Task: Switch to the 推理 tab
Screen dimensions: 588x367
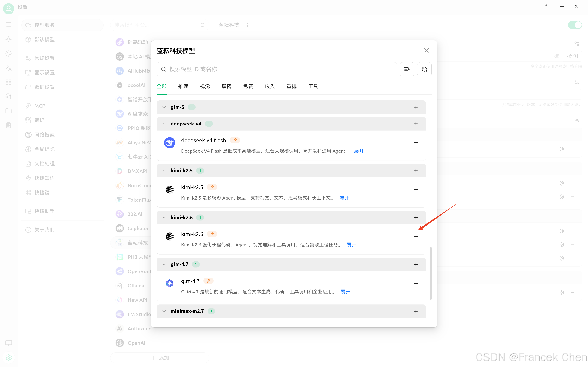Action: pyautogui.click(x=183, y=86)
